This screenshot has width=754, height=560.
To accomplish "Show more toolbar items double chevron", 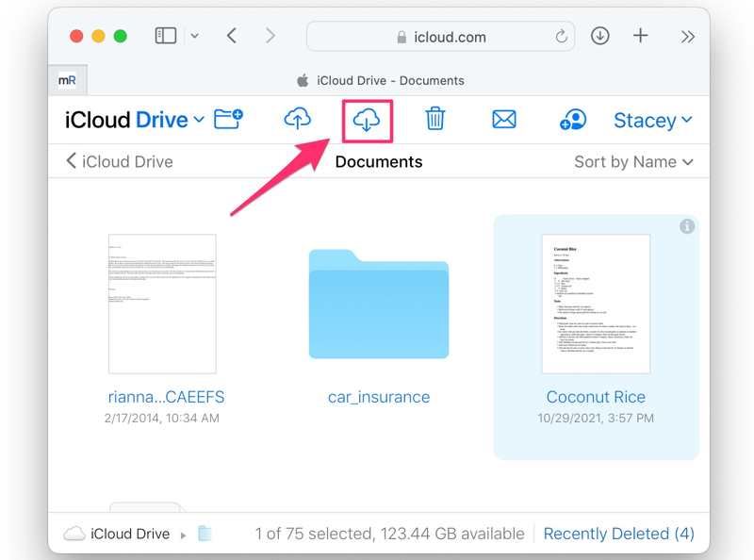I will [688, 37].
